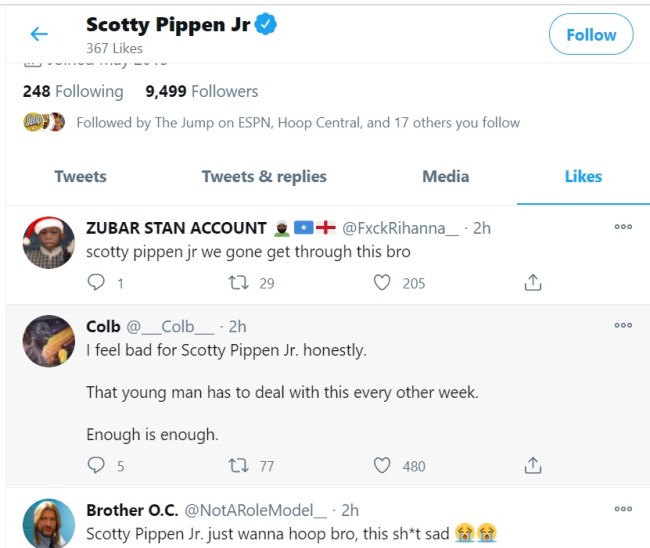This screenshot has width=650, height=548.
Task: Like the ZUBAR STAN ACCOUNT tweet
Action: tap(381, 283)
